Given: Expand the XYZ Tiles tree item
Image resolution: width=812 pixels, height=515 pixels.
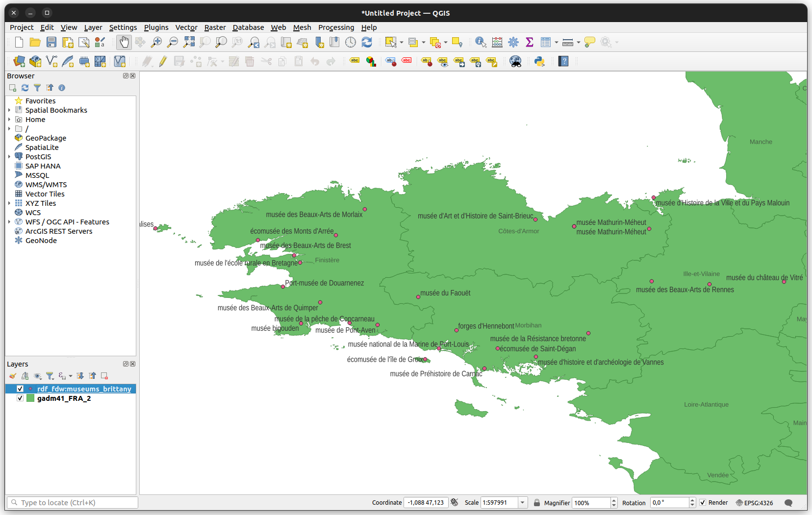Looking at the screenshot, I should (9, 203).
